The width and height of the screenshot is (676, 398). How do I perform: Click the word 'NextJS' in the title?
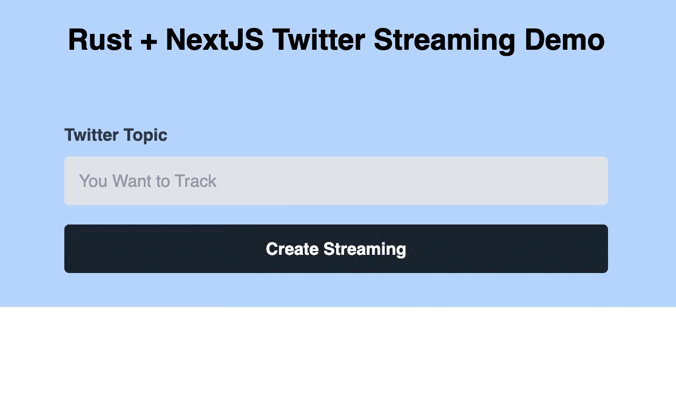[x=214, y=40]
